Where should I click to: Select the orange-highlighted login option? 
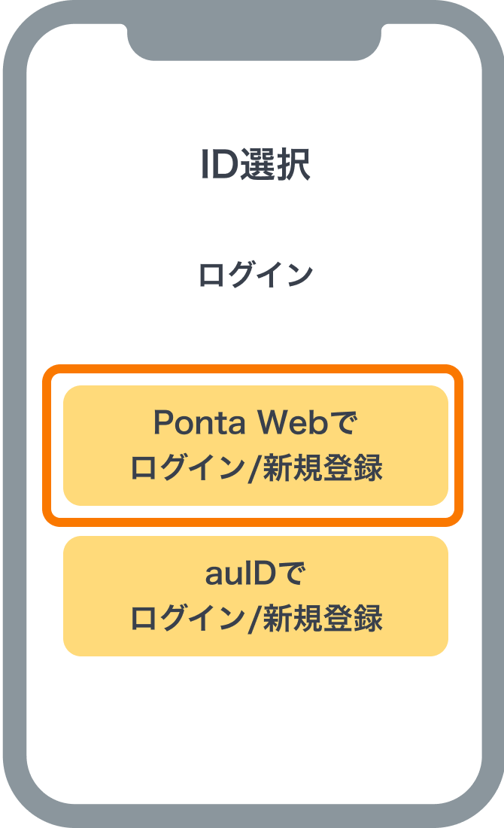(x=255, y=446)
